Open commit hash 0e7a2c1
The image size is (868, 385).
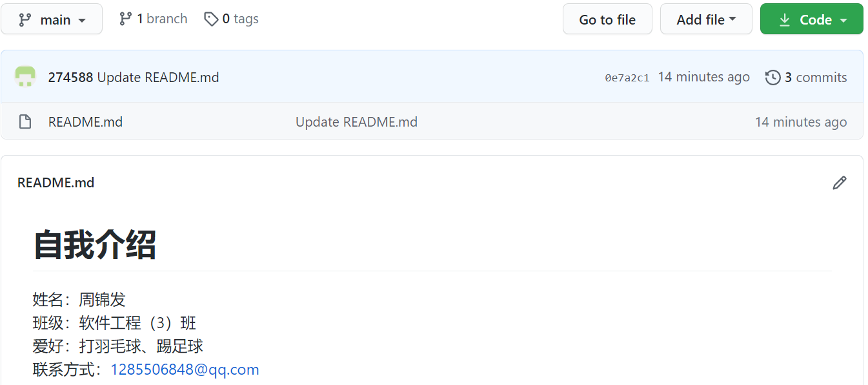(627, 78)
